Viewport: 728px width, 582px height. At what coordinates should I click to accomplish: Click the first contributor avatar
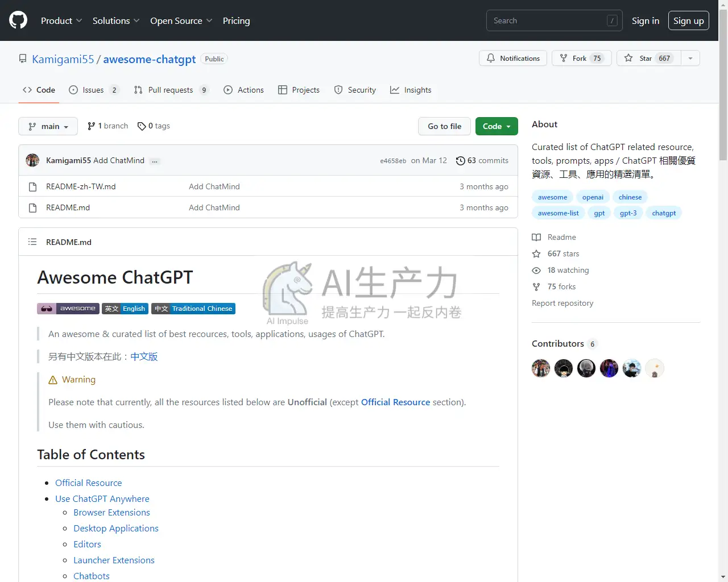(x=541, y=368)
